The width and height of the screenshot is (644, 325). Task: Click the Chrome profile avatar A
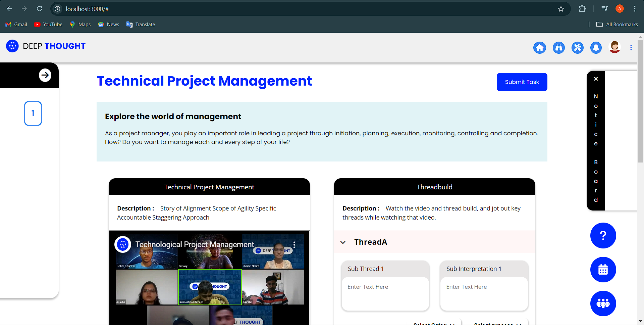coord(620,9)
